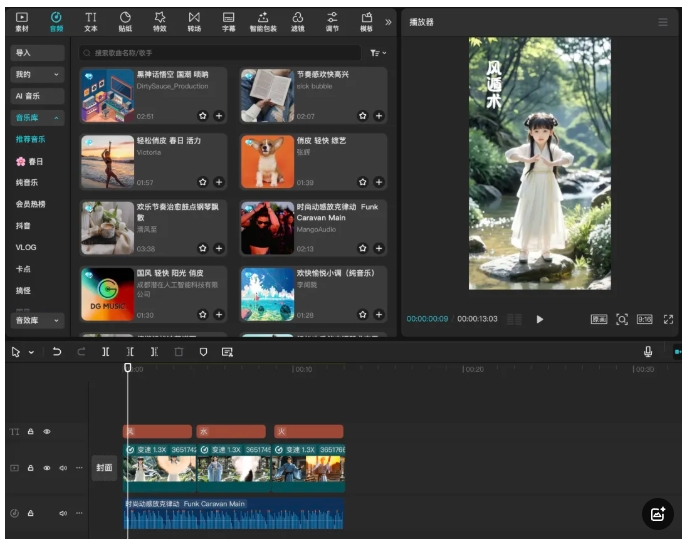Open the filter dropdown beside search box
This screenshot has height=547, width=690.
[x=378, y=52]
